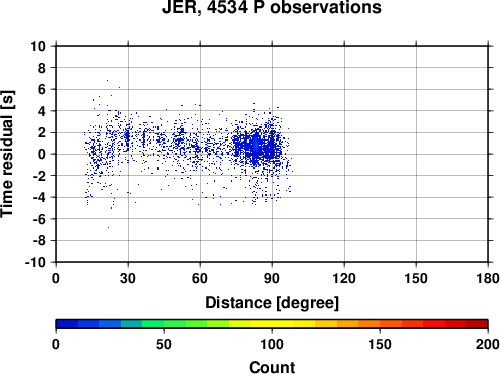Viewport: 500px width, 374px height.
Task: Pick the dark blue end of colorbar
Action: (x=67, y=324)
